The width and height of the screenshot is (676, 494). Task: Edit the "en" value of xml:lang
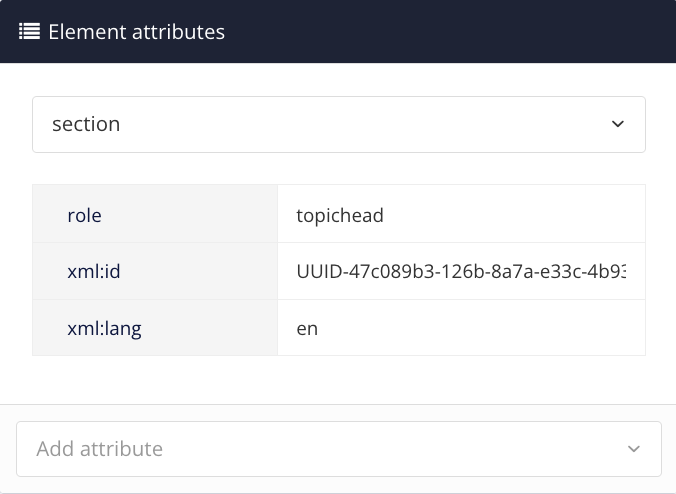coord(460,327)
